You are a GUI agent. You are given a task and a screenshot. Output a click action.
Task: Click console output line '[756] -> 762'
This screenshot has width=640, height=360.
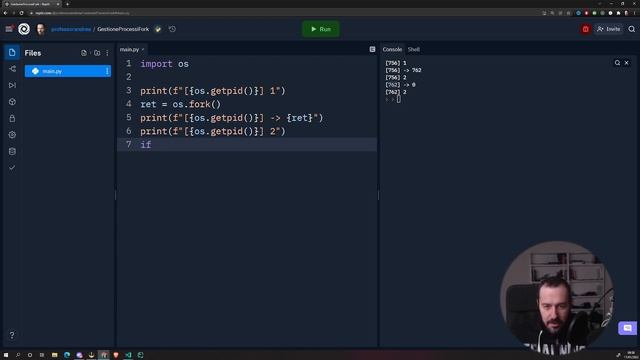[403, 70]
